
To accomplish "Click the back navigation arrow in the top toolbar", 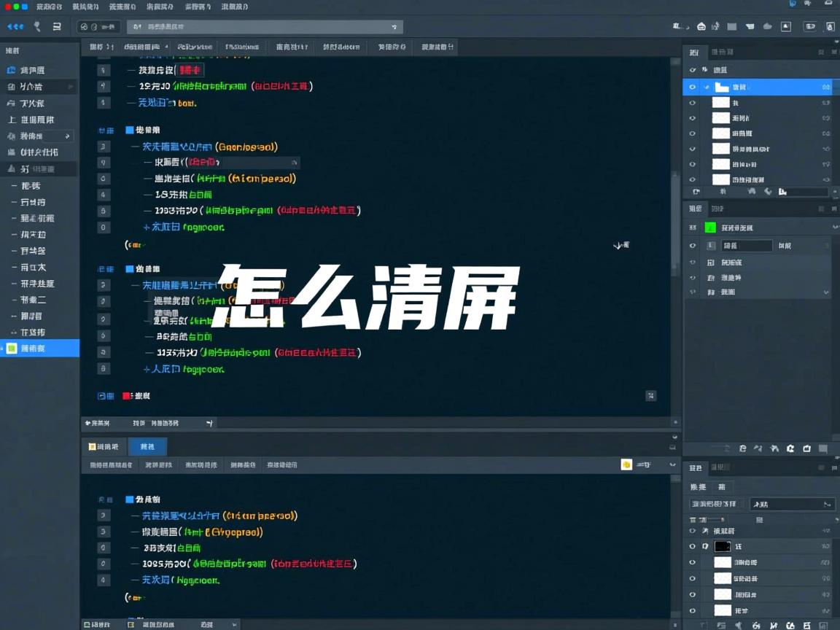I will 10,26.
